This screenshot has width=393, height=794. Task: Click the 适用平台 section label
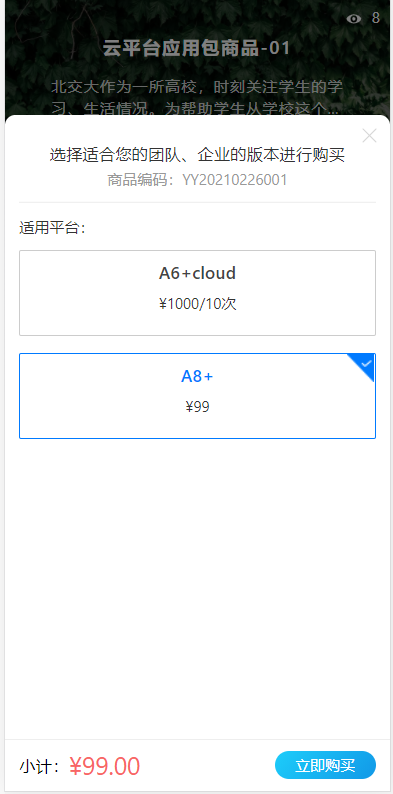(52, 228)
